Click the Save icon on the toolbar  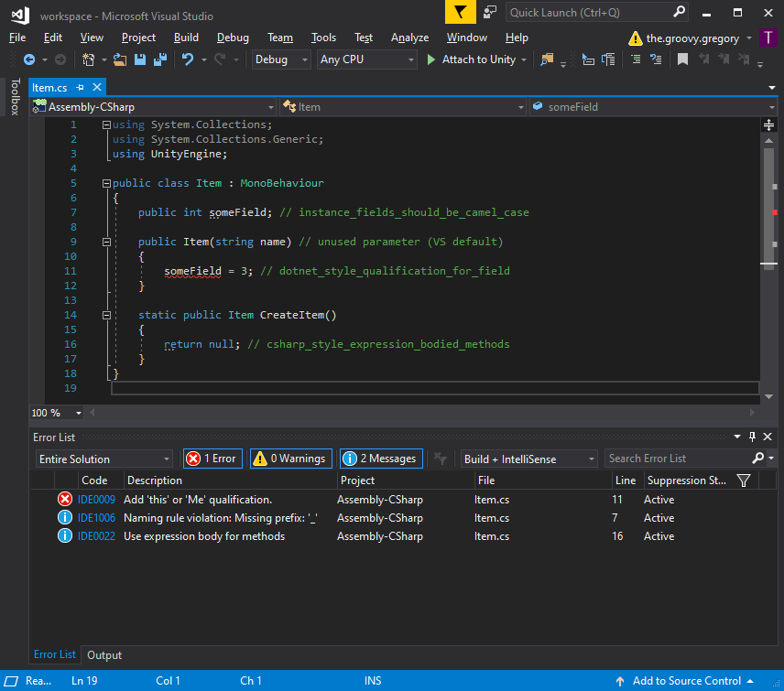(x=138, y=59)
